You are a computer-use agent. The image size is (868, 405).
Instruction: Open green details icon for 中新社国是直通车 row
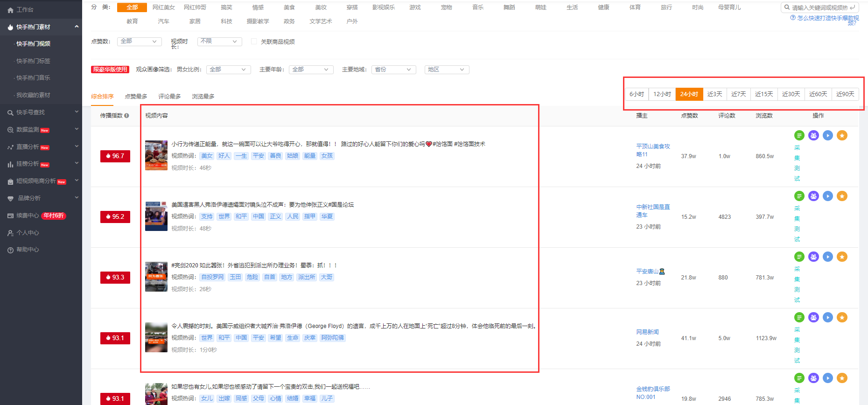point(799,196)
